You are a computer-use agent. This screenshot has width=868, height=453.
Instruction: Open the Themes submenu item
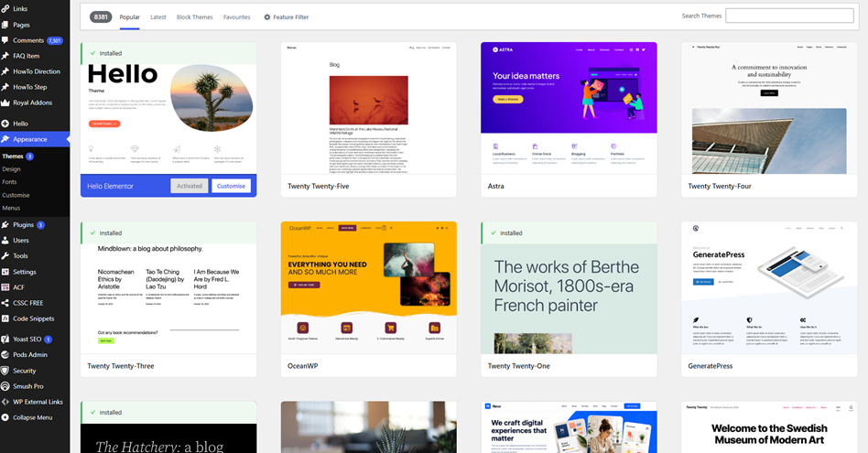coord(13,156)
